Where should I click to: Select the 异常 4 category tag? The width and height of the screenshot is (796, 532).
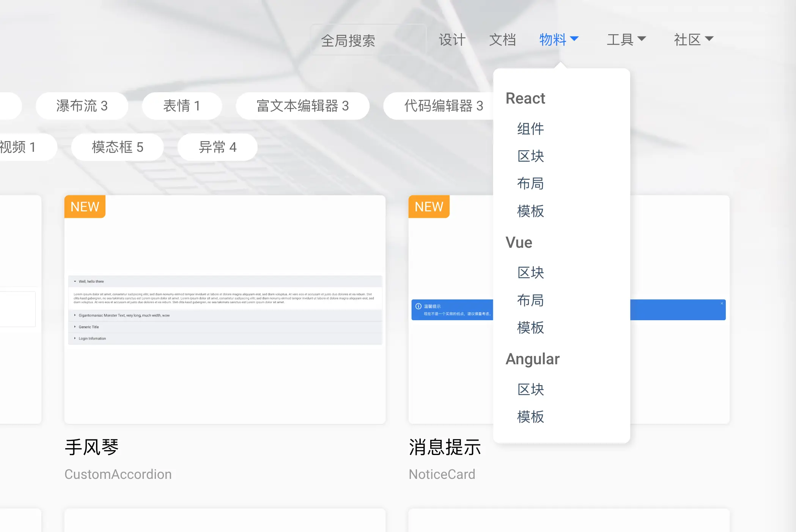217,147
